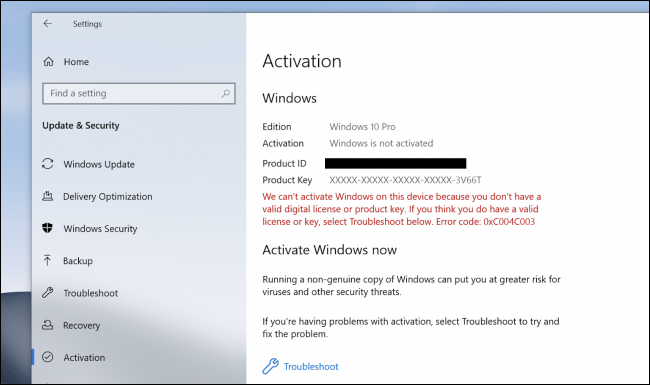650x385 pixels.
Task: Click the sidebar Troubleshoot wrench icon
Action: [x=48, y=293]
